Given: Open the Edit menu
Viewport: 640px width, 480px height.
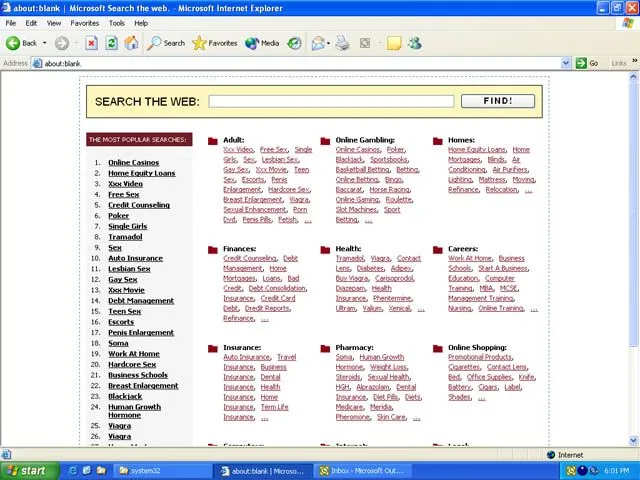Looking at the screenshot, I should point(31,23).
